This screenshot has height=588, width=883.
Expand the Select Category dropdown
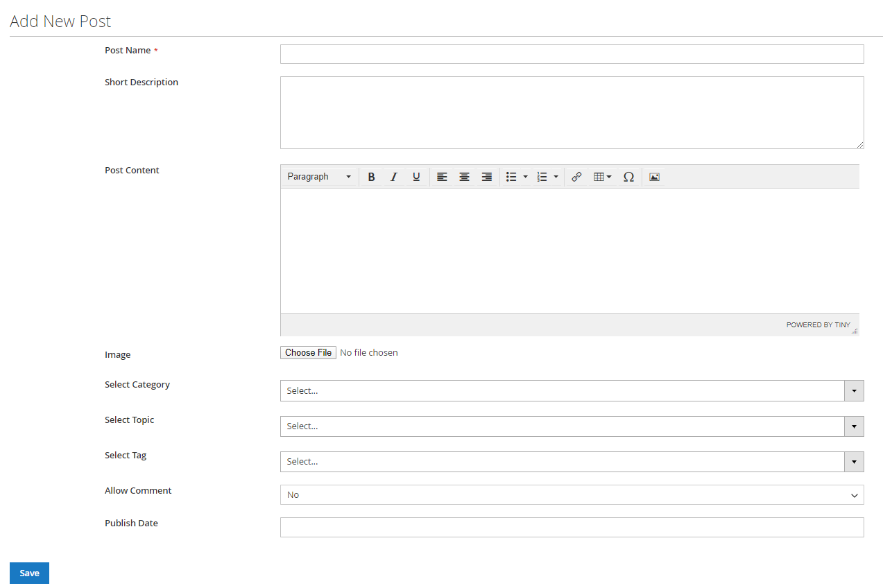point(572,390)
